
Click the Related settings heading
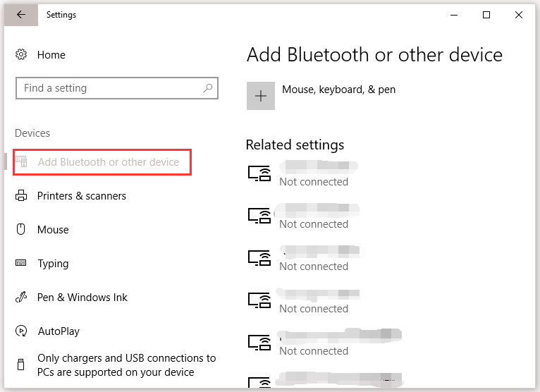click(x=295, y=145)
